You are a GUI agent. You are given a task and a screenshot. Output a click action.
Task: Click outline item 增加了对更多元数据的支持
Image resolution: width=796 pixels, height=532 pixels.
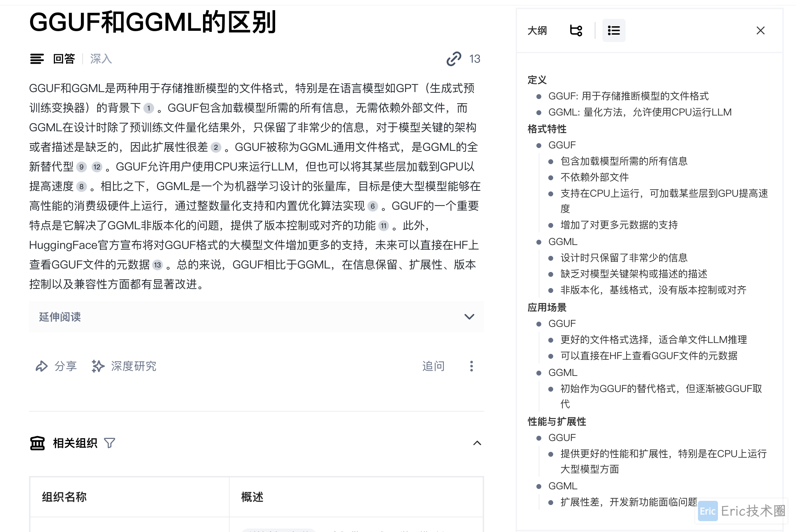[x=619, y=225]
